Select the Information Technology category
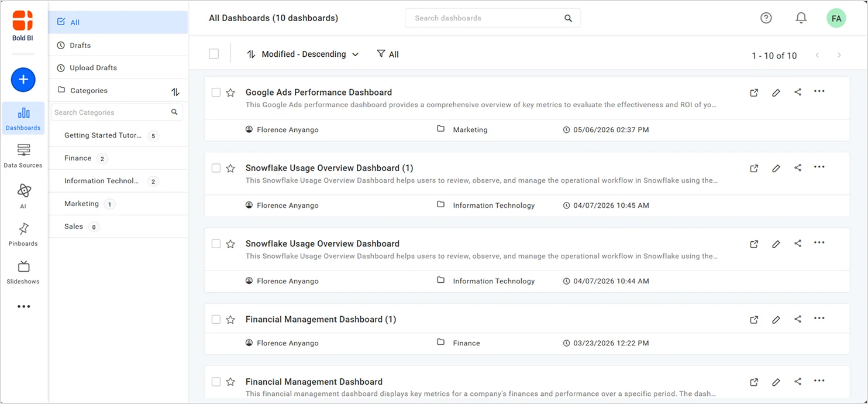The height and width of the screenshot is (404, 868). pyautogui.click(x=118, y=181)
